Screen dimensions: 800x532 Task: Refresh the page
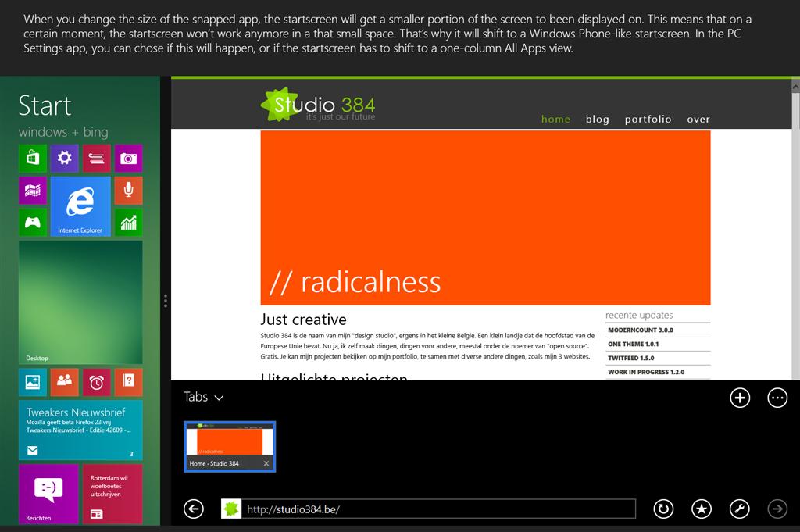tap(663, 509)
